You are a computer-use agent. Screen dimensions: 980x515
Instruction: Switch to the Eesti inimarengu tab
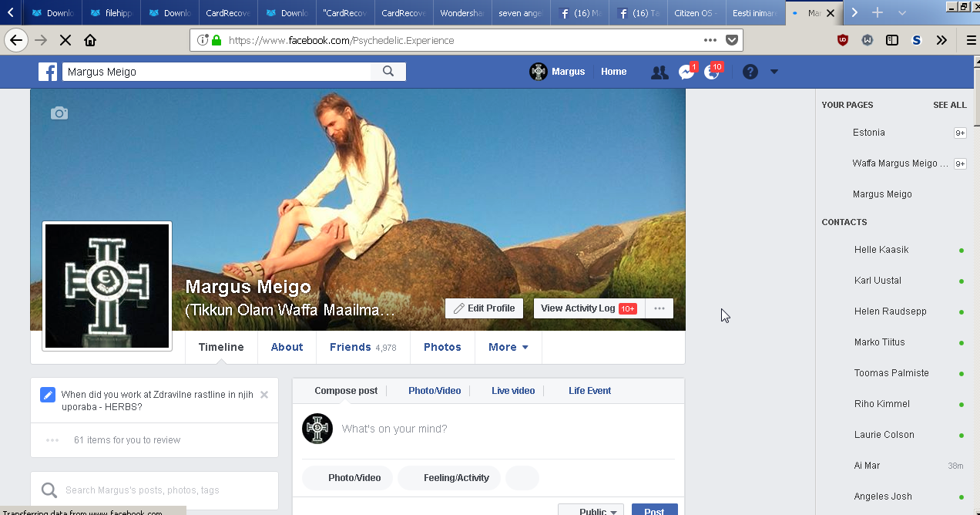tap(755, 13)
